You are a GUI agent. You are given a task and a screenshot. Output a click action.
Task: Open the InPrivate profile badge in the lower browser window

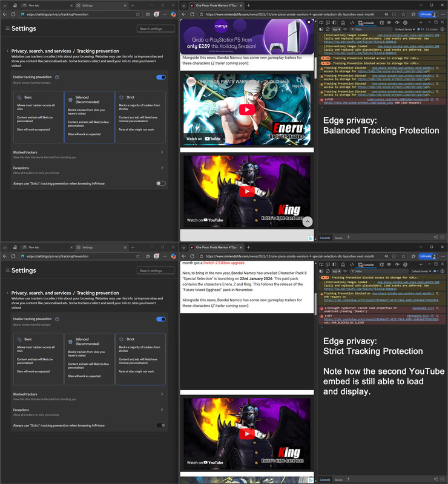pos(428,256)
